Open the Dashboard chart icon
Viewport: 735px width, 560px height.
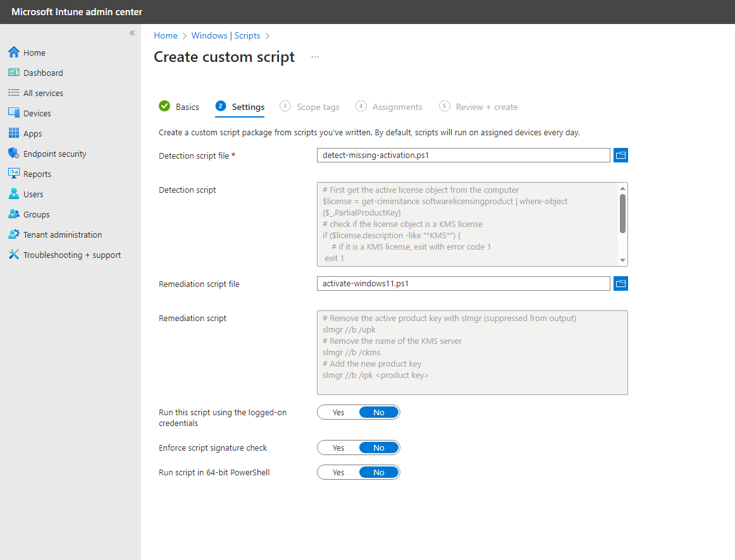(x=13, y=72)
